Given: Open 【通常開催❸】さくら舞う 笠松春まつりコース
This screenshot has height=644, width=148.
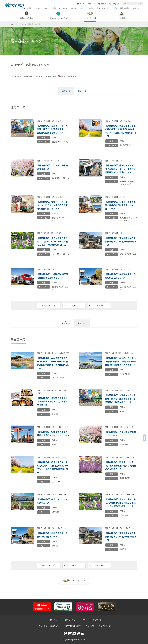Looking at the screenshot, I should point(53,167).
